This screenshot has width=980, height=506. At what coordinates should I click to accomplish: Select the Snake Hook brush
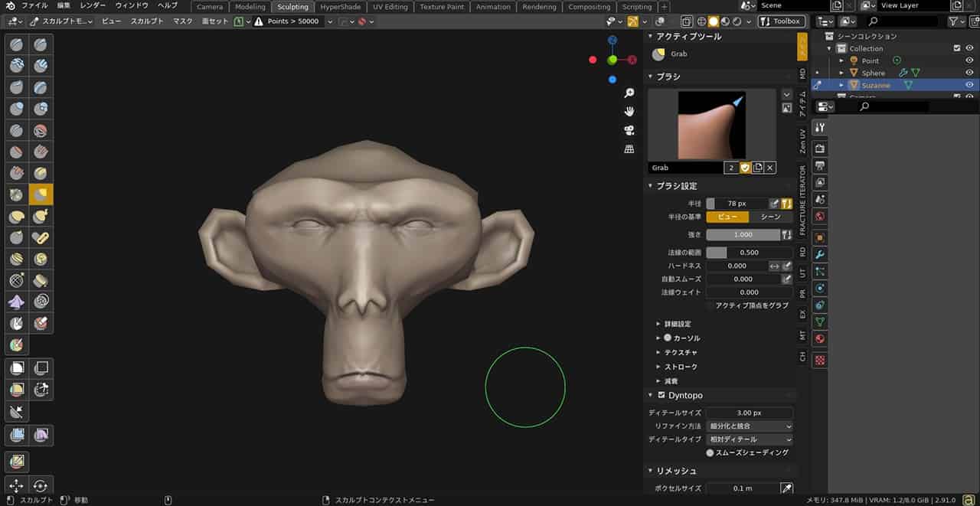pos(41,216)
